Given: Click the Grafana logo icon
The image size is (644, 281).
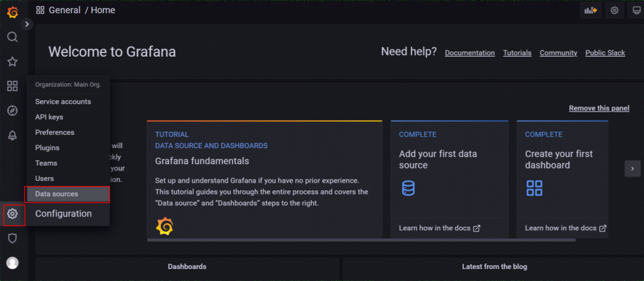Looking at the screenshot, I should [13, 13].
